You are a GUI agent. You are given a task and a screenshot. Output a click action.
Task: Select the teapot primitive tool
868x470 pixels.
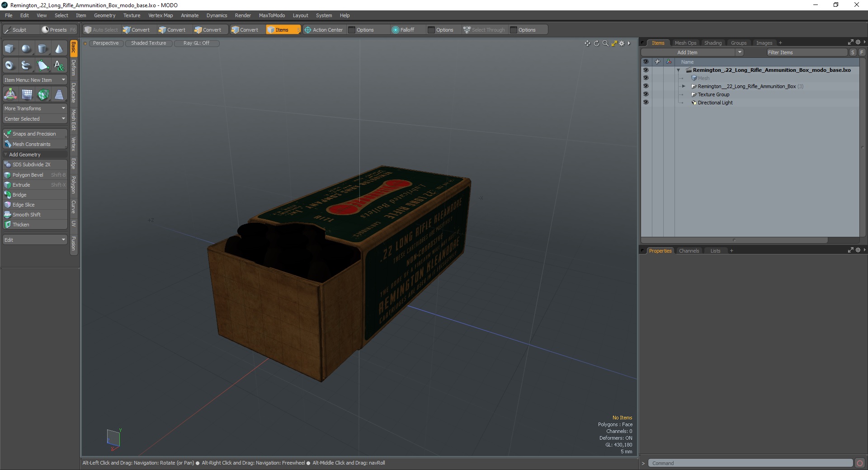point(26,66)
